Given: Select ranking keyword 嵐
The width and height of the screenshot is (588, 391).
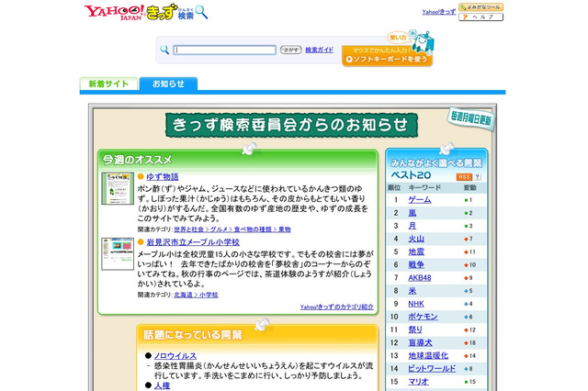Looking at the screenshot, I should (x=413, y=213).
